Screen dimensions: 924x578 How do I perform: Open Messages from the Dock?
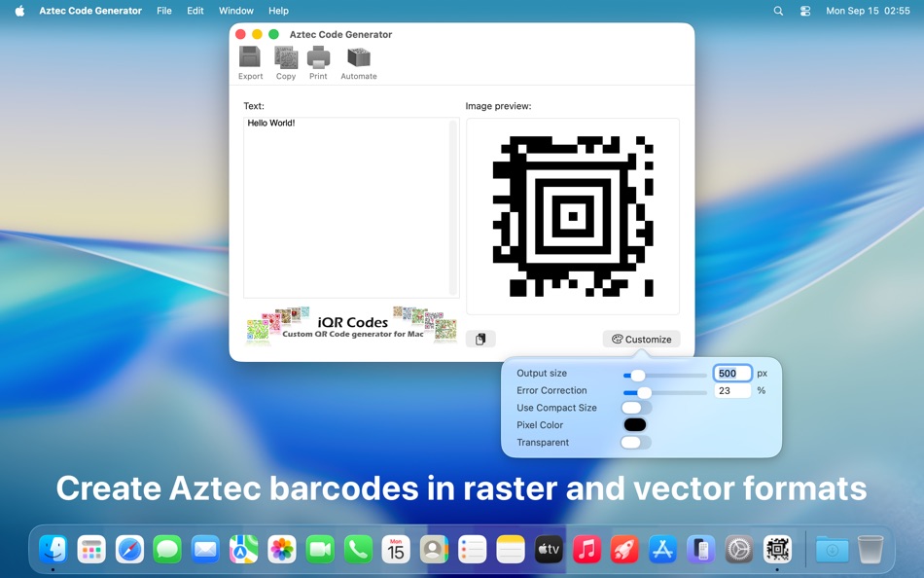pyautogui.click(x=167, y=550)
